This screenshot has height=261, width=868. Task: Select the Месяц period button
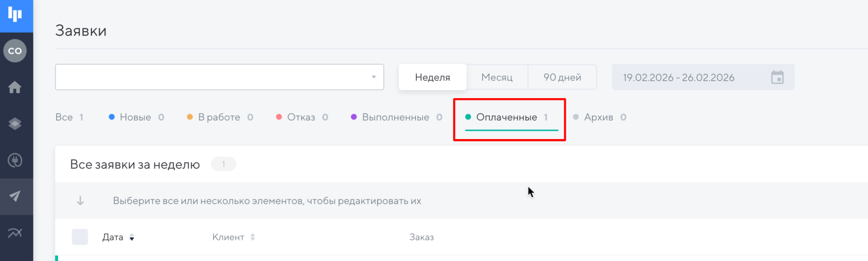(x=497, y=78)
